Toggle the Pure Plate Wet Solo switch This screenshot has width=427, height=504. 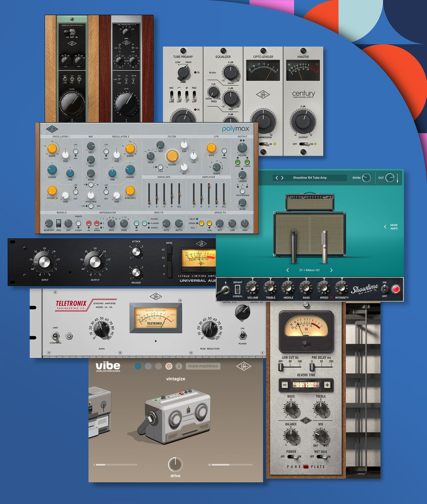pos(321,457)
